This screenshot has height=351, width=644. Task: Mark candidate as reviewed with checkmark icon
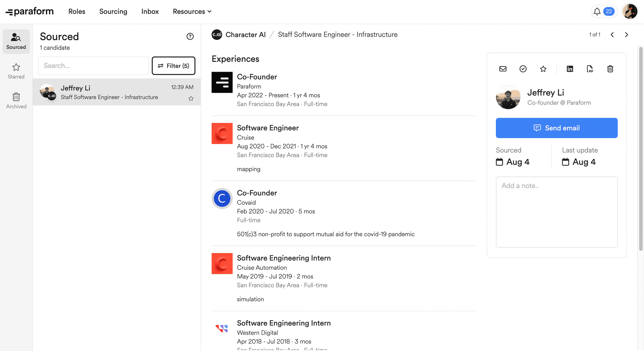(523, 69)
